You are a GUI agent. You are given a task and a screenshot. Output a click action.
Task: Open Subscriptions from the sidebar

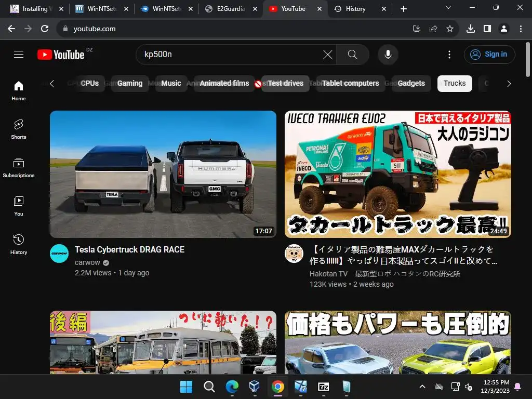pos(19,168)
